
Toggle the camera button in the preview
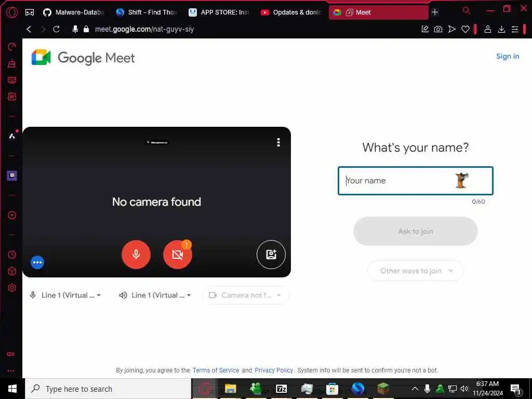click(178, 255)
